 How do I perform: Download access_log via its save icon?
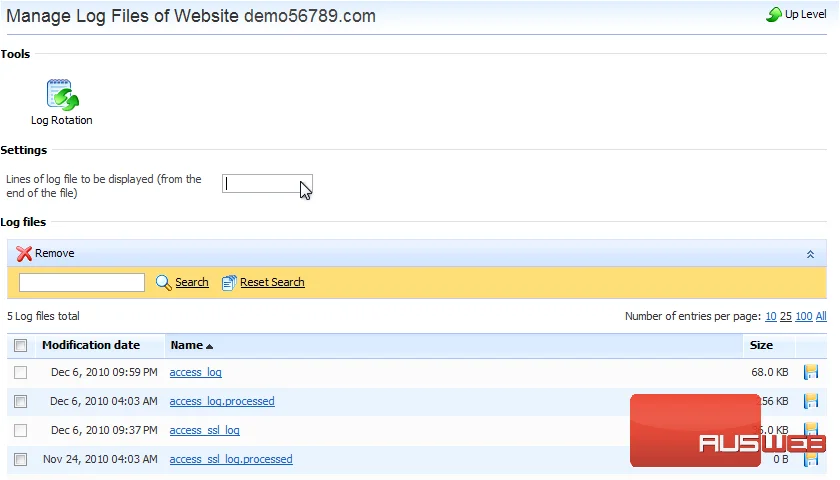[x=811, y=372]
